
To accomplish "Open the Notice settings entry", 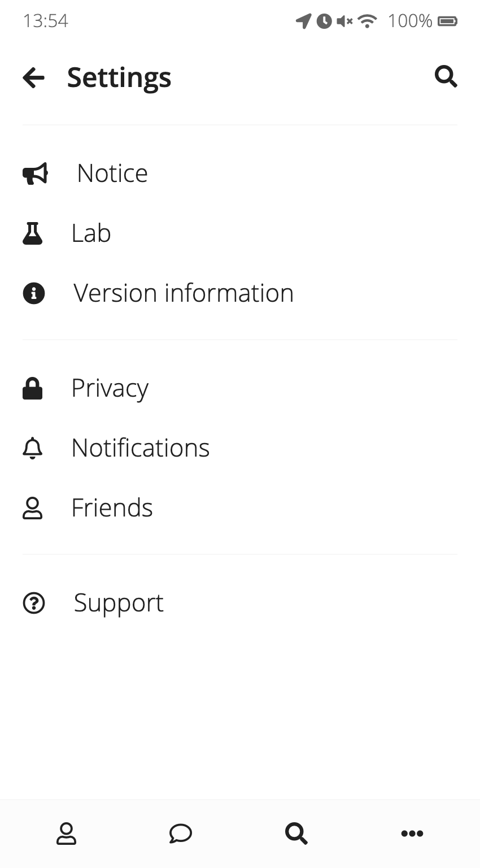I will (112, 173).
